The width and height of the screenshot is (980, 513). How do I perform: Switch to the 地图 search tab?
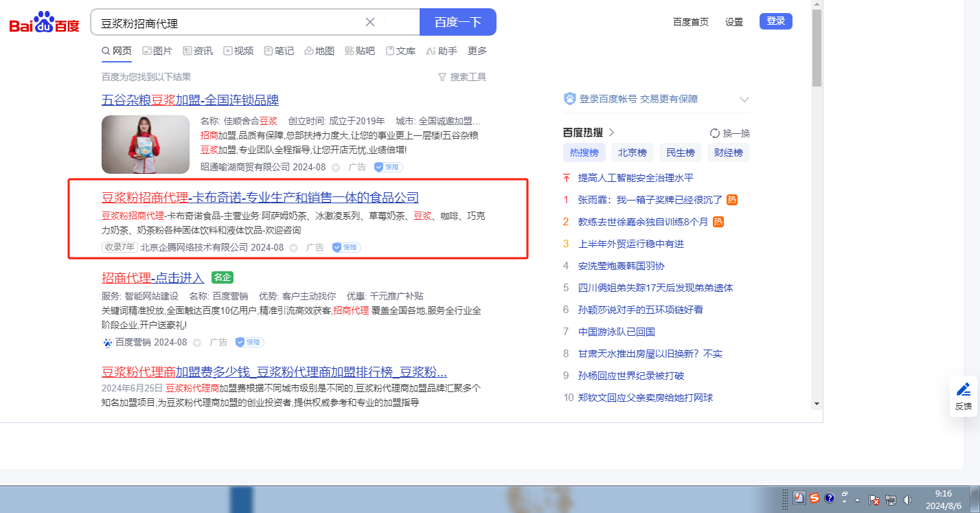tap(319, 51)
